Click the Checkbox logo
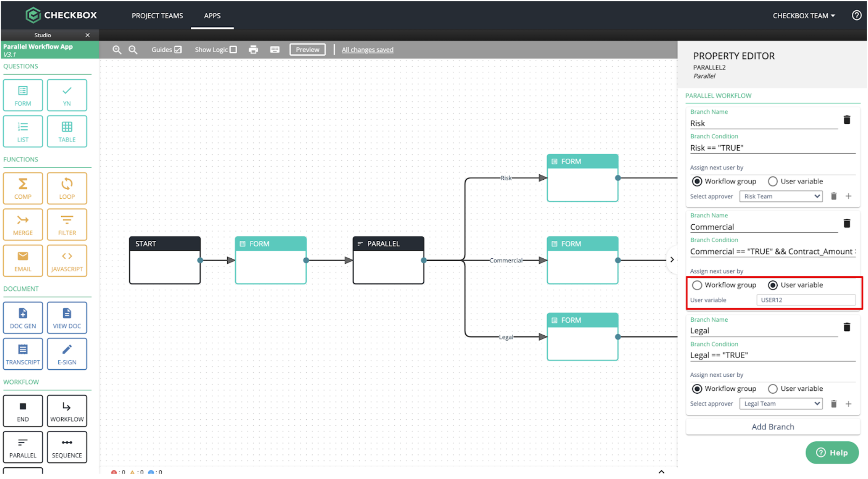The height and width of the screenshot is (479, 868). pos(61,15)
